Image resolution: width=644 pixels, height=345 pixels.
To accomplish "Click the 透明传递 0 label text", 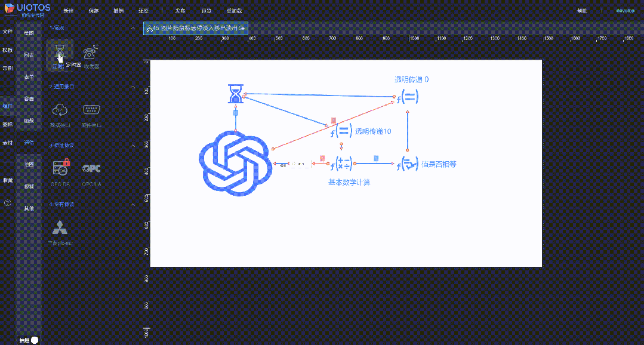I will [412, 79].
